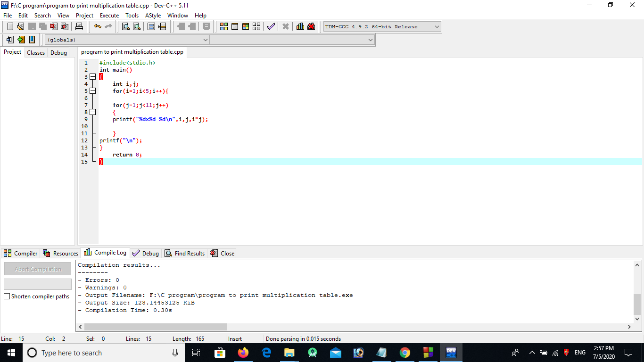
Task: Open the Tools menu
Action: pyautogui.click(x=132, y=16)
